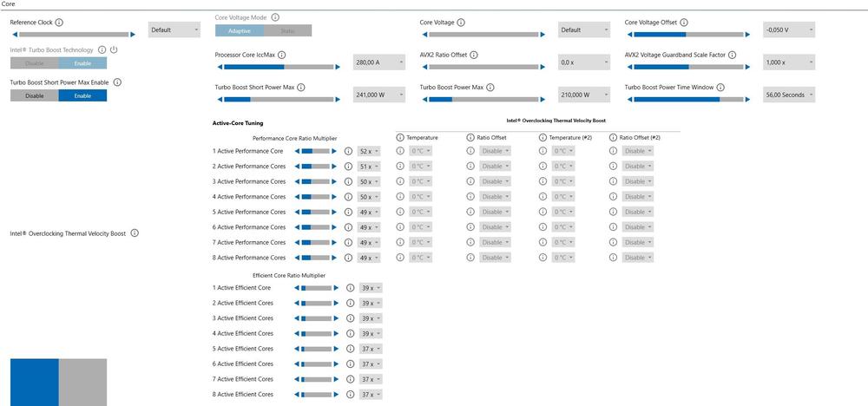Show info for Processor Core IccMax
868x406 pixels.
[x=282, y=55]
